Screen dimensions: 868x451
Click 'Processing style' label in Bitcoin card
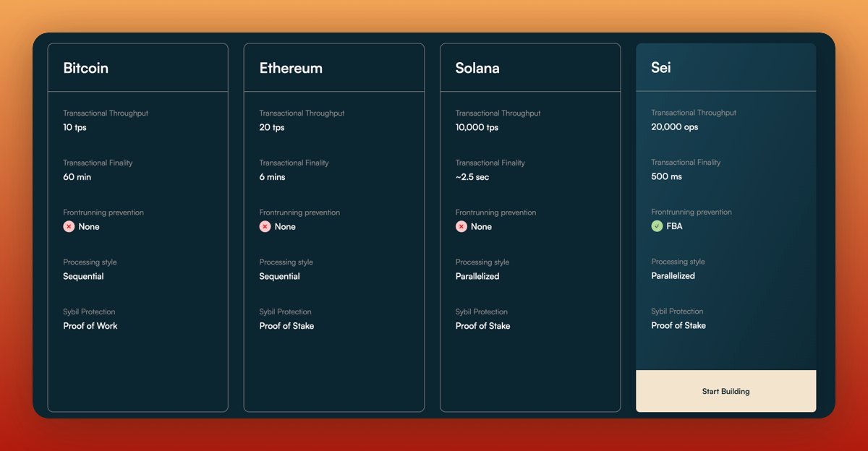pos(90,262)
